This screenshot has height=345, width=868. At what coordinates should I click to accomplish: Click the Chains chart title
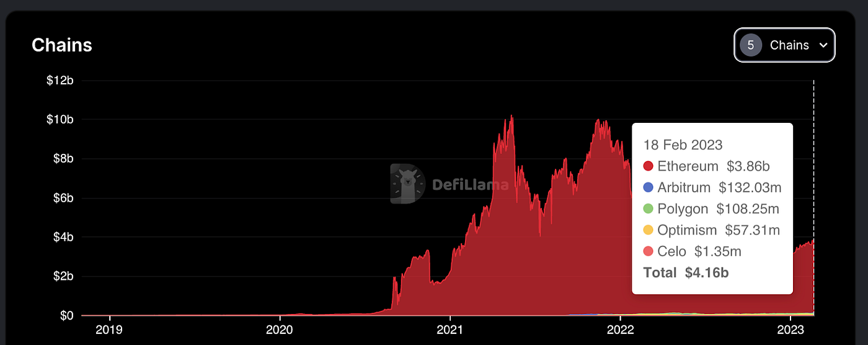coord(62,45)
